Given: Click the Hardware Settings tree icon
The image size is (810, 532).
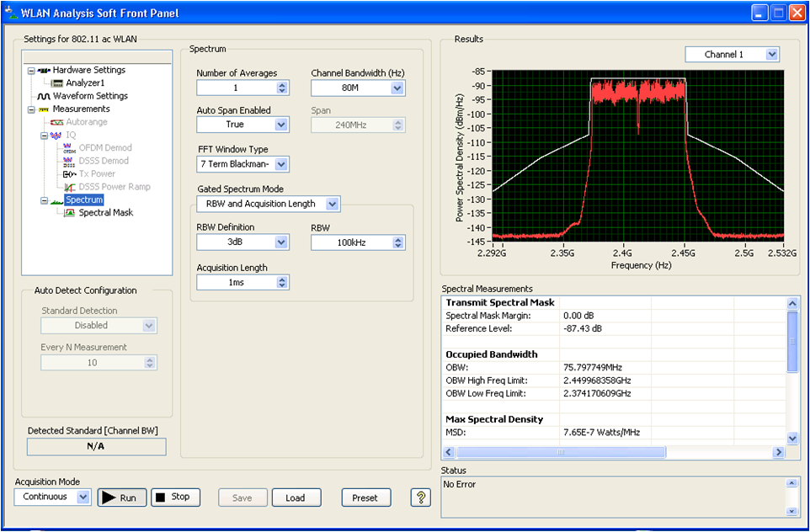Looking at the screenshot, I should [x=44, y=70].
